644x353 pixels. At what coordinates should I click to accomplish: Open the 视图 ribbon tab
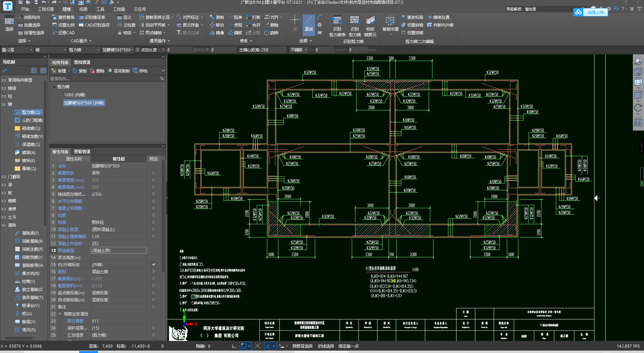click(83, 9)
